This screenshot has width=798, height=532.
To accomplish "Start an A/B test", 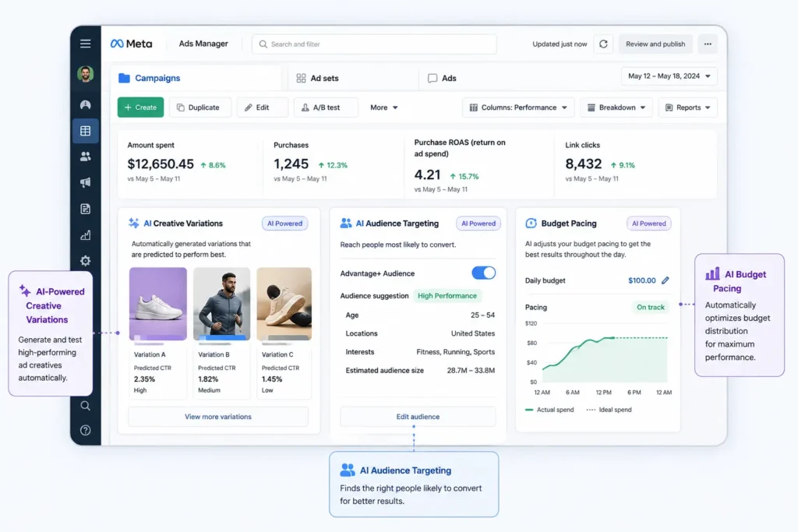I will (x=326, y=107).
